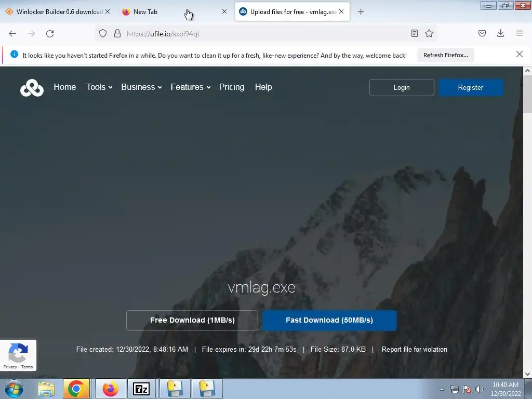Image resolution: width=532 pixels, height=399 pixels.
Task: Click the File Size: 87.0 KB text
Action: coord(338,350)
